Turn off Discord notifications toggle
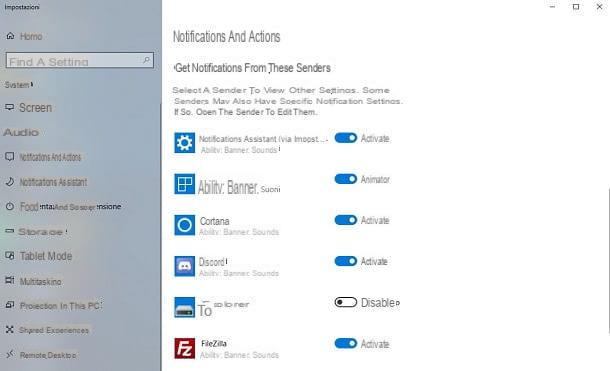The image size is (610, 371). click(x=345, y=261)
